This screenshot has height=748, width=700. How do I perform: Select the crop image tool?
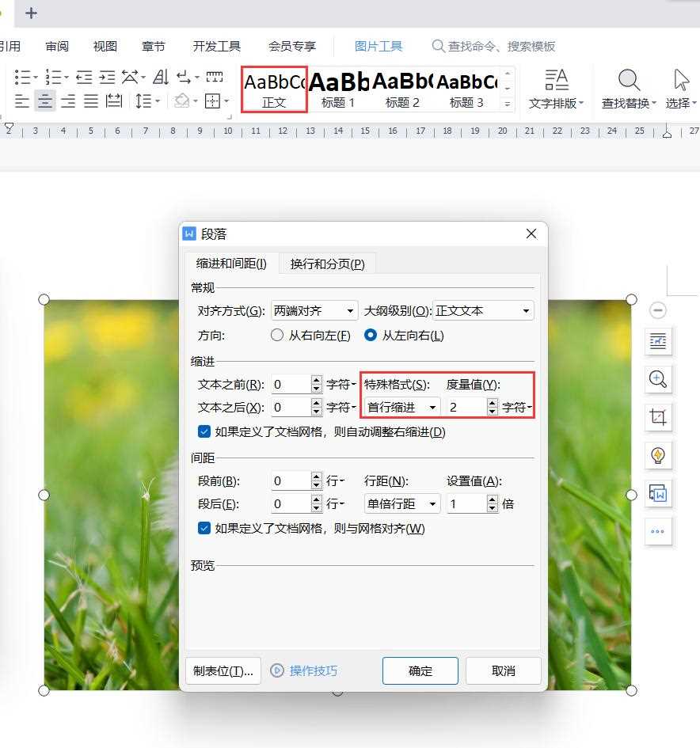pyautogui.click(x=658, y=418)
